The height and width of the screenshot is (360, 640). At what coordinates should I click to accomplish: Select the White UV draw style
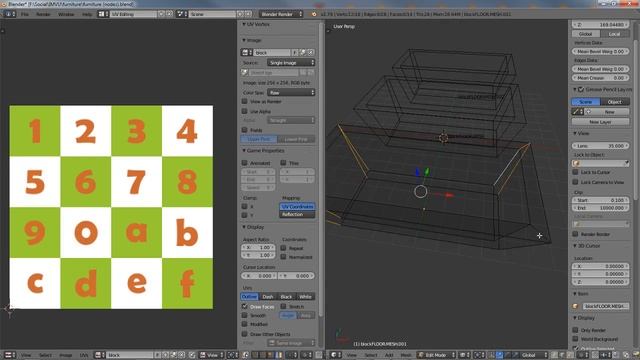tap(305, 297)
